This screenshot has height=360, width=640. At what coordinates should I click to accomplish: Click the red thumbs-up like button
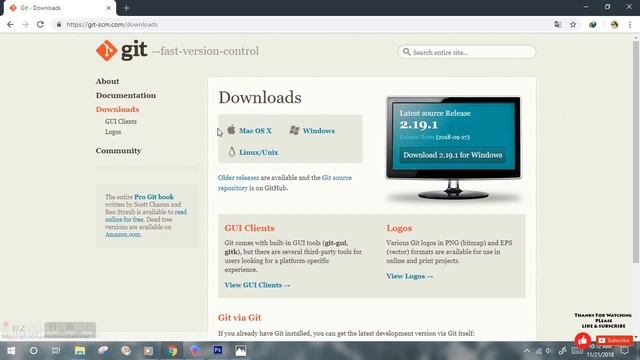pos(583,340)
